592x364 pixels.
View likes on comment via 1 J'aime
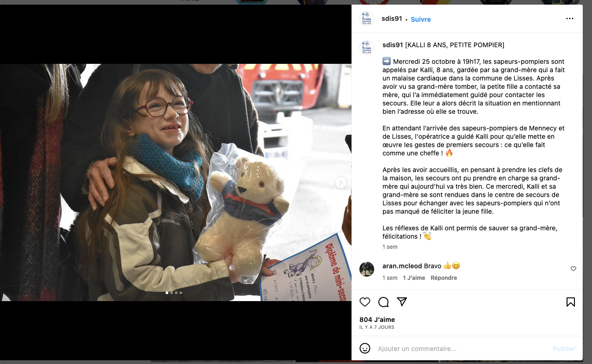pyautogui.click(x=414, y=278)
